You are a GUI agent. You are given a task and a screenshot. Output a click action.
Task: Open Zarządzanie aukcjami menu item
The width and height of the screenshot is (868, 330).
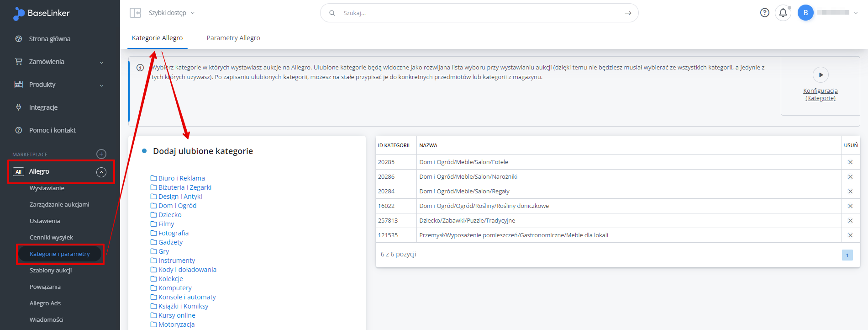click(x=59, y=205)
